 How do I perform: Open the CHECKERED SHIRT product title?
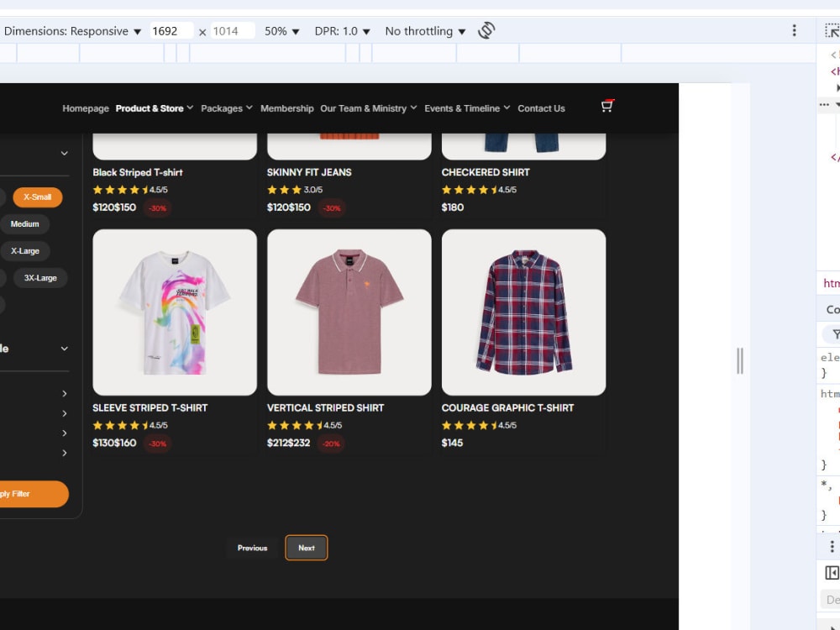486,172
